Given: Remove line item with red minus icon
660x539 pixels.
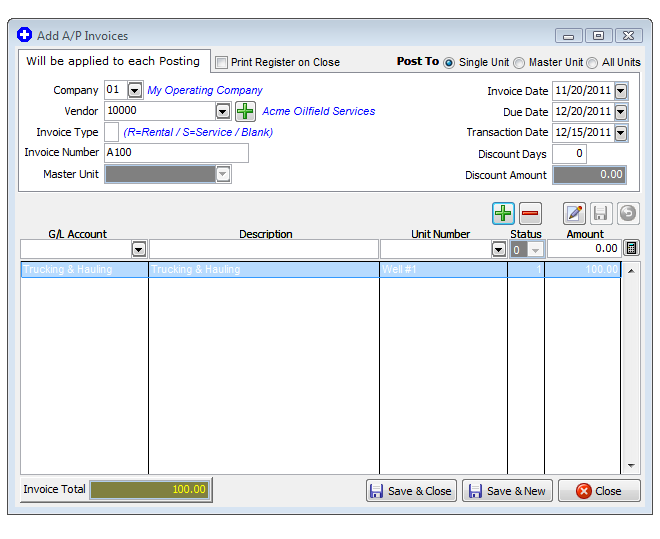Looking at the screenshot, I should [530, 213].
